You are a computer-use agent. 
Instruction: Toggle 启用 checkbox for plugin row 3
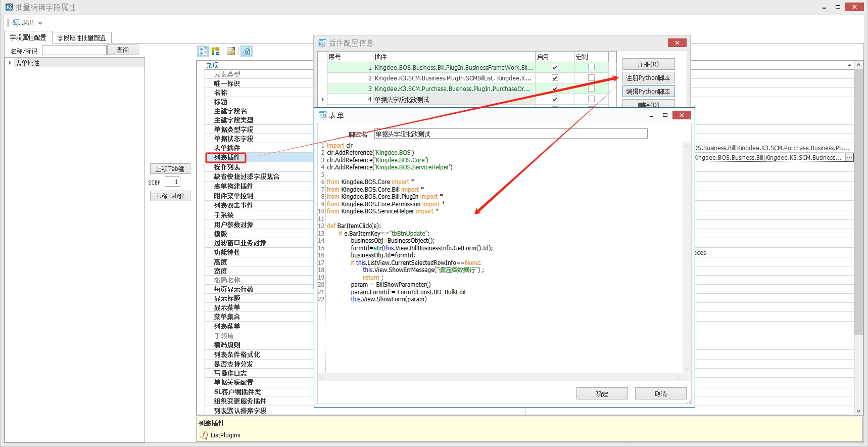tap(555, 88)
